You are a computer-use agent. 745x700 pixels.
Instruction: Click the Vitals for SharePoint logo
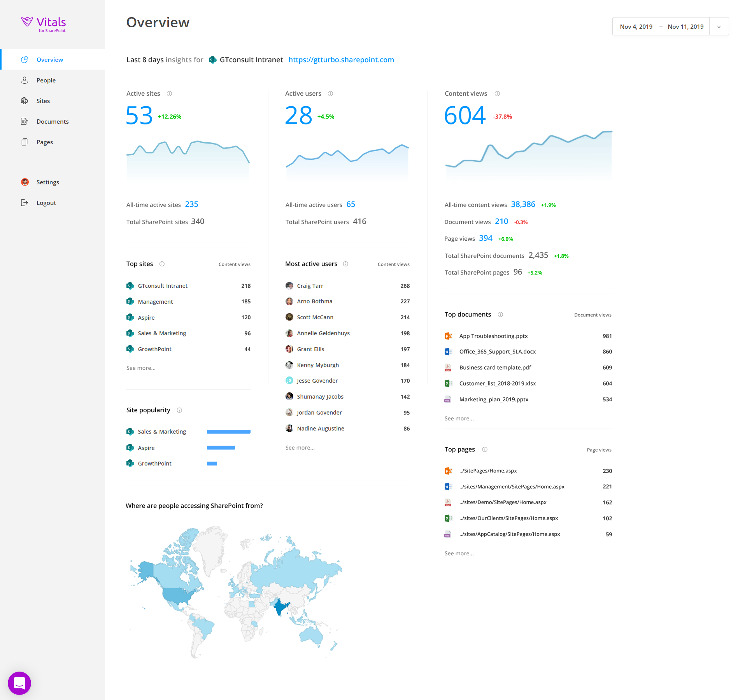(44, 24)
